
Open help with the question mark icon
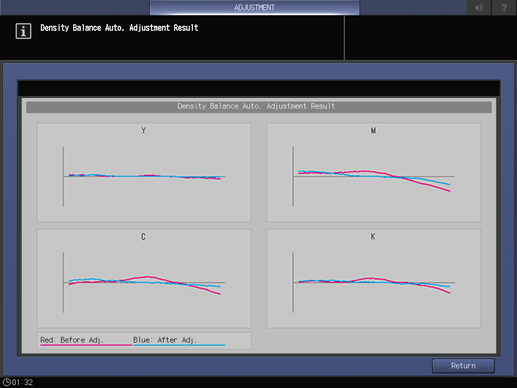click(504, 7)
